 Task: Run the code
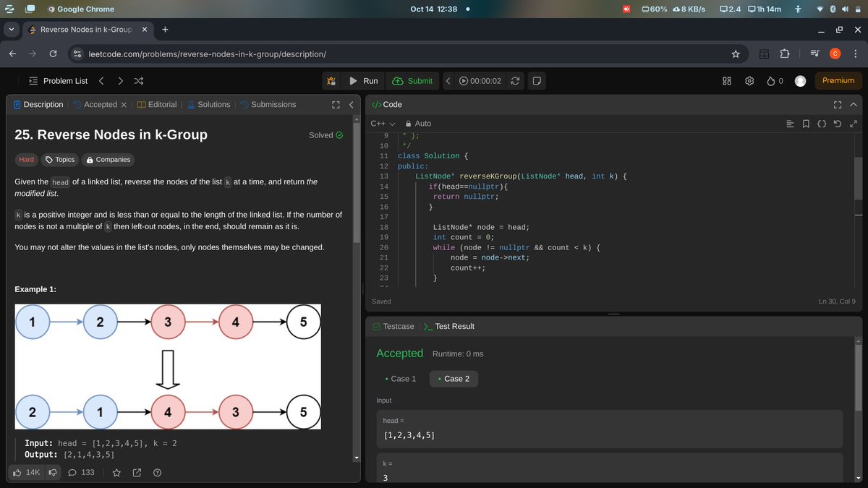[363, 81]
